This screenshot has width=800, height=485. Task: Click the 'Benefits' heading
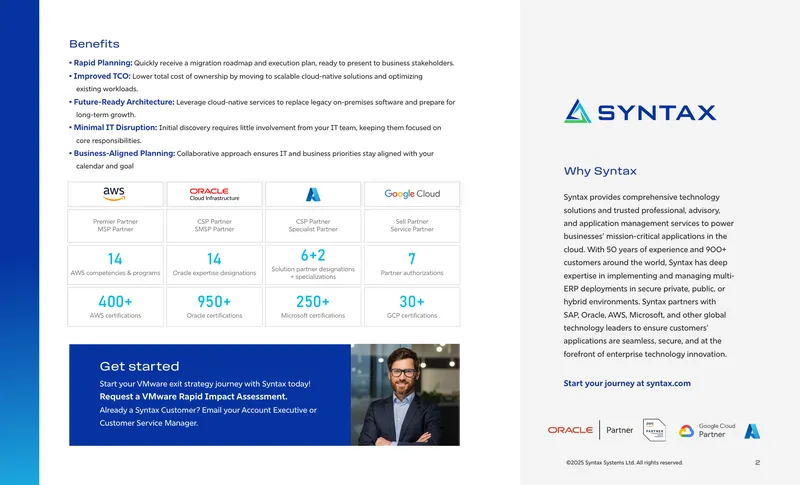point(94,44)
